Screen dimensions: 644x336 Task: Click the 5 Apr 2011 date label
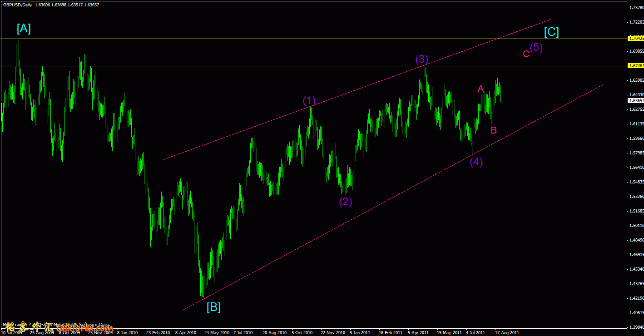(418, 332)
